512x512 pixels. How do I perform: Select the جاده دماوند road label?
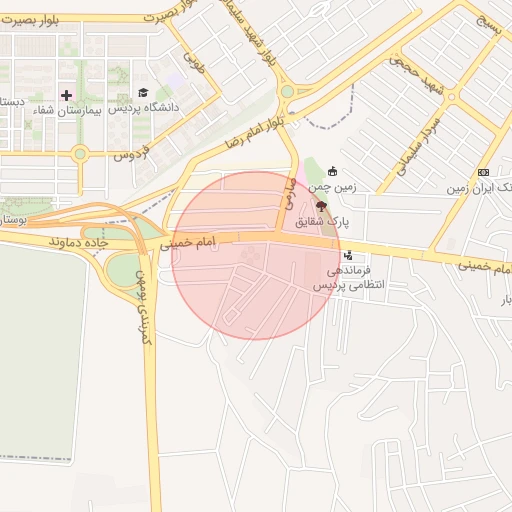[x=79, y=242]
